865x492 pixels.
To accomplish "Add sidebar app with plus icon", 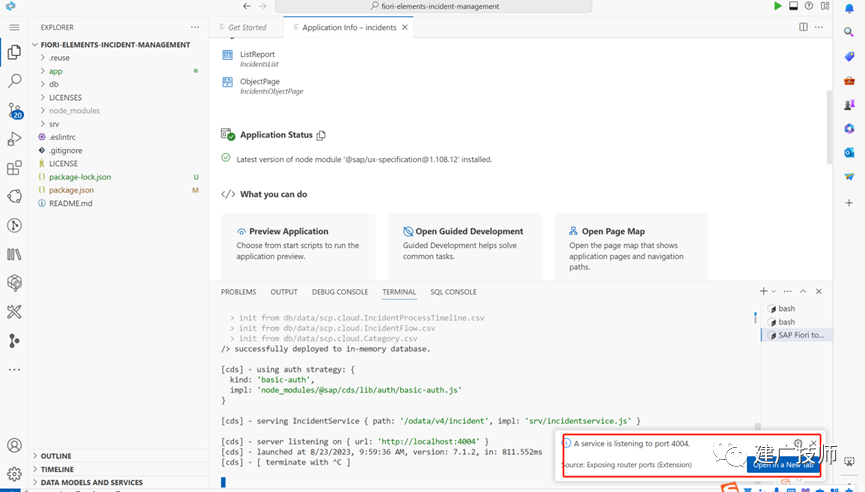I will [849, 203].
